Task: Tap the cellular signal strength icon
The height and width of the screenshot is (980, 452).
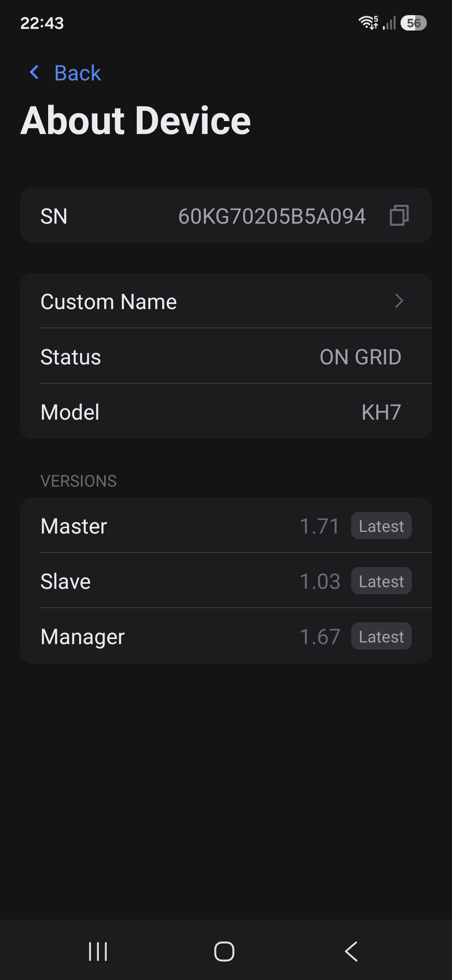Action: [x=389, y=23]
